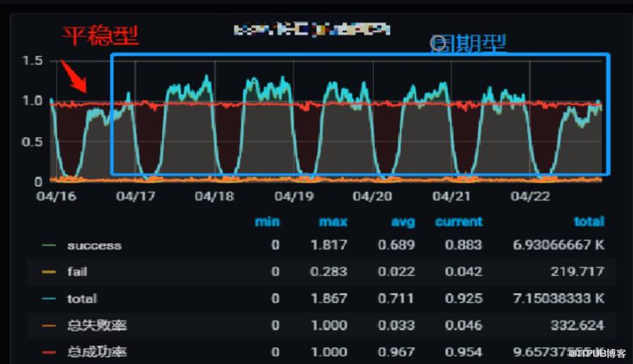
Task: Click the 04/22 x-axis date label
Action: [x=530, y=196]
